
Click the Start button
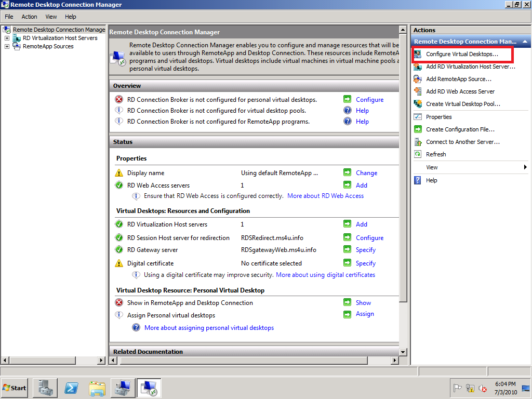pyautogui.click(x=15, y=388)
